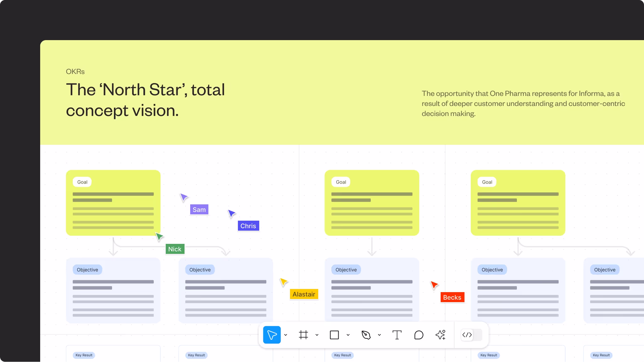Click Chris's blue cursor label

tap(248, 226)
